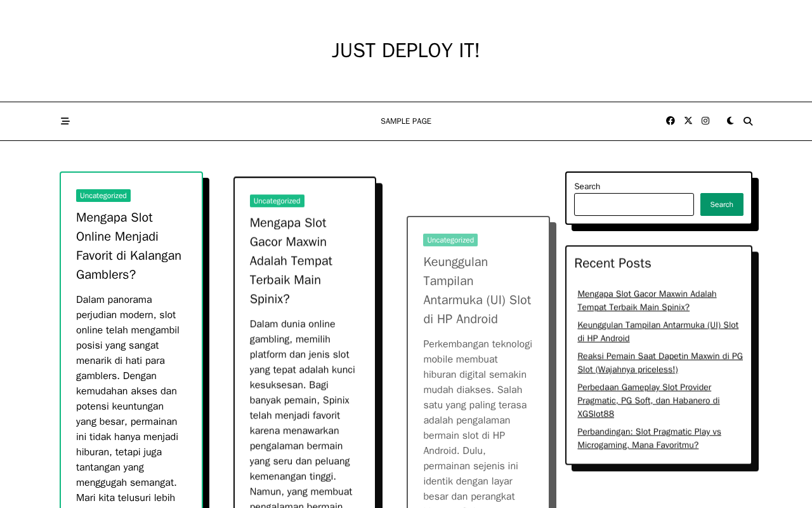Toggle dark mode with the moon icon
This screenshot has height=508, width=812.
[730, 121]
